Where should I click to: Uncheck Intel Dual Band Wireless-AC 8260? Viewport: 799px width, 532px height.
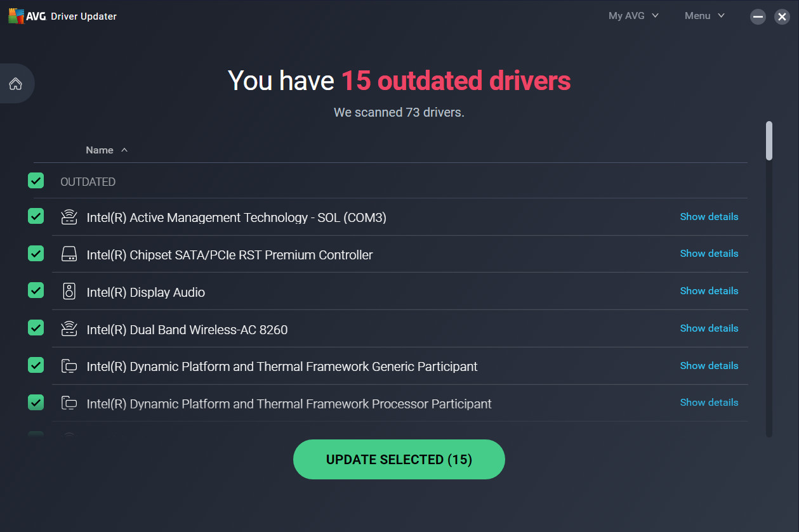click(x=36, y=328)
